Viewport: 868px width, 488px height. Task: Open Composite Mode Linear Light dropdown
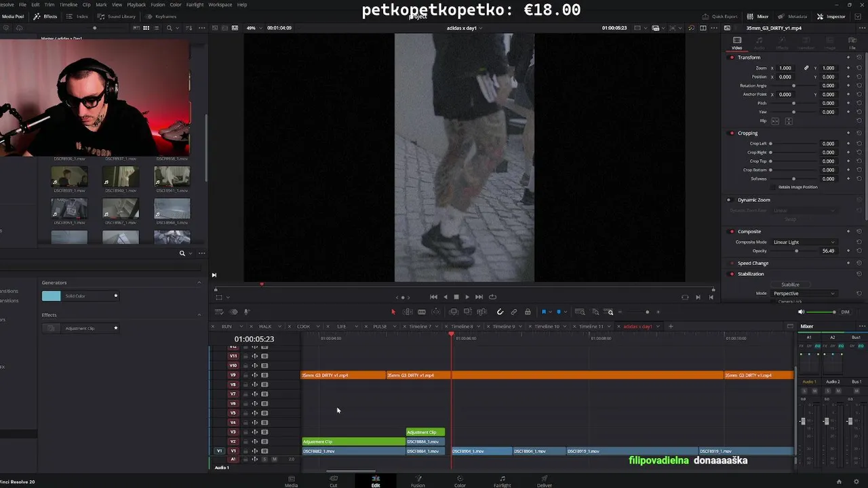[804, 242]
